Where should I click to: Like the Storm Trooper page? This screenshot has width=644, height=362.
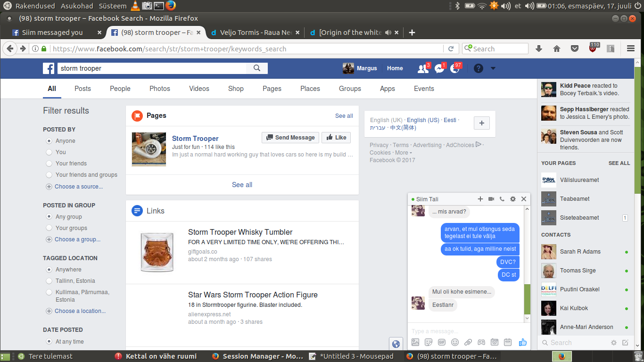[x=336, y=138]
